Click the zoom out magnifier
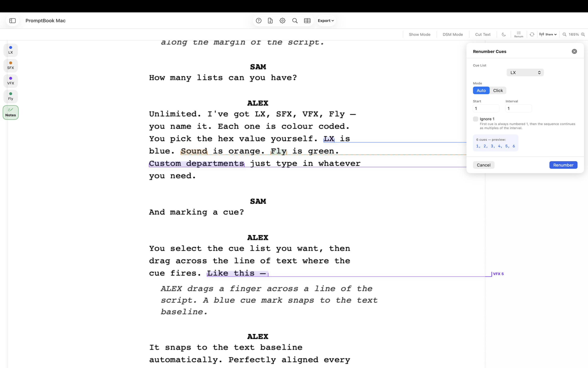588x368 pixels. point(564,34)
